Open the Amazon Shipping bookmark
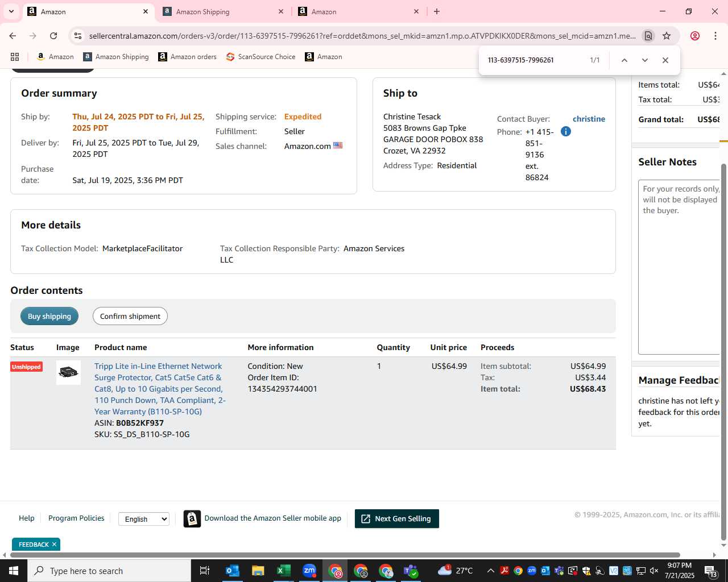 click(x=116, y=57)
